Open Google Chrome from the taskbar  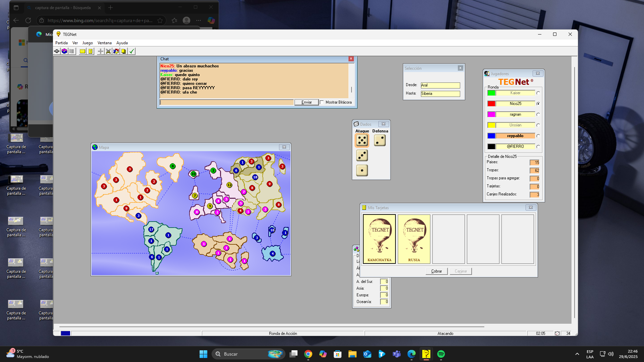308,354
